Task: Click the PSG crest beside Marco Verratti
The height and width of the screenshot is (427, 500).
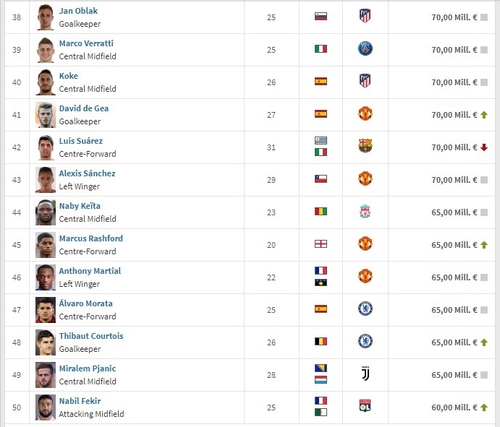Action: 365,49
